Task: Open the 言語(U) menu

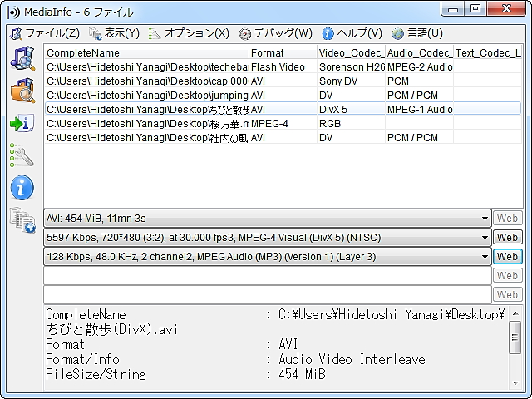Action: point(417,33)
